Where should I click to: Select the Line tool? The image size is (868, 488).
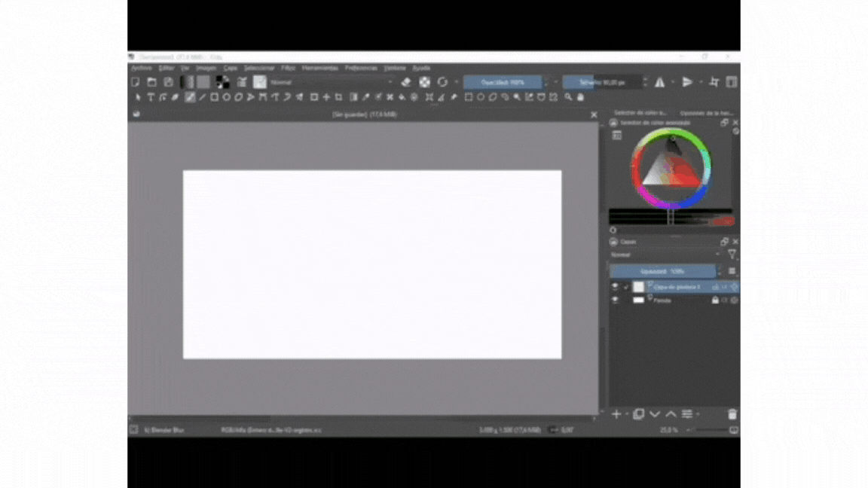pos(202,97)
